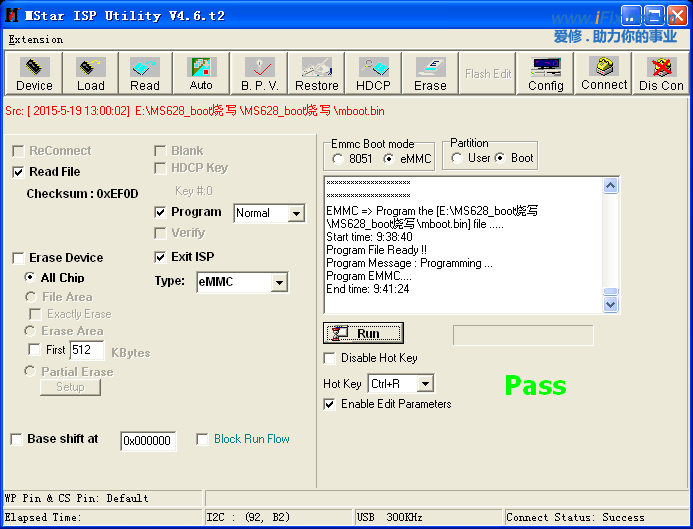The width and height of the screenshot is (693, 529).
Task: Open the Restore tool
Action: [317, 74]
